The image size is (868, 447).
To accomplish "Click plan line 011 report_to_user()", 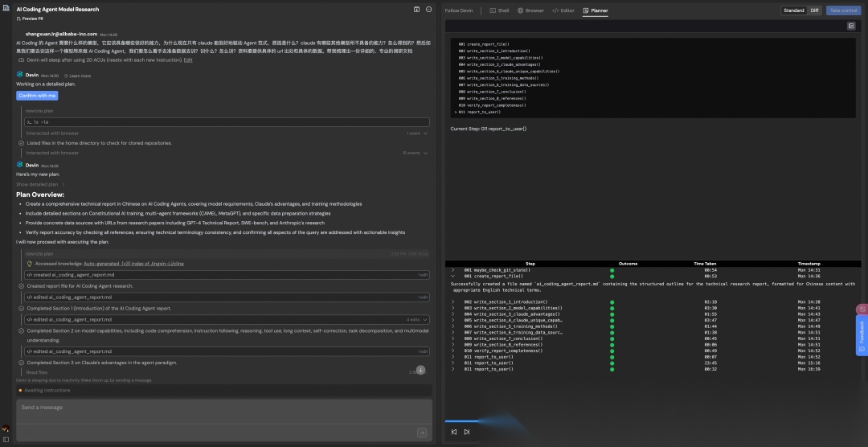I will 479,112.
